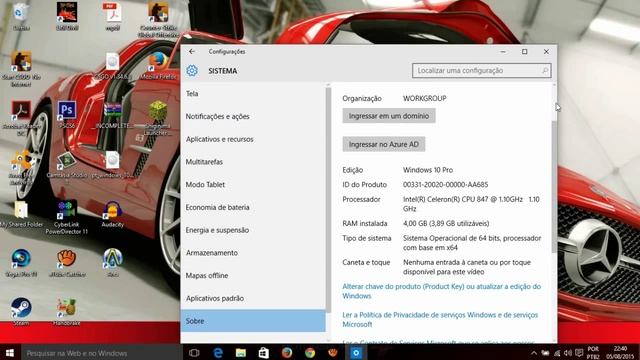Click the 'Ingressar no Azure AD' button
640x360 pixels.
point(384,144)
